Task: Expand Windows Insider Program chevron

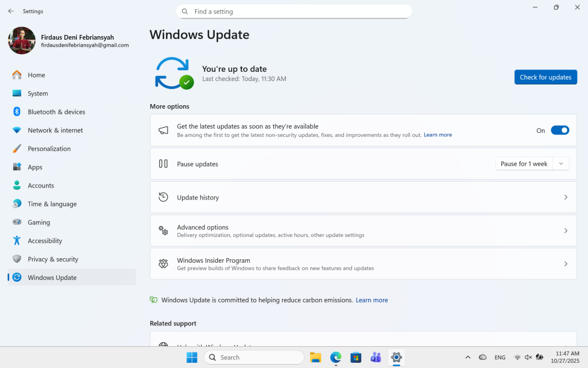Action: (x=566, y=264)
